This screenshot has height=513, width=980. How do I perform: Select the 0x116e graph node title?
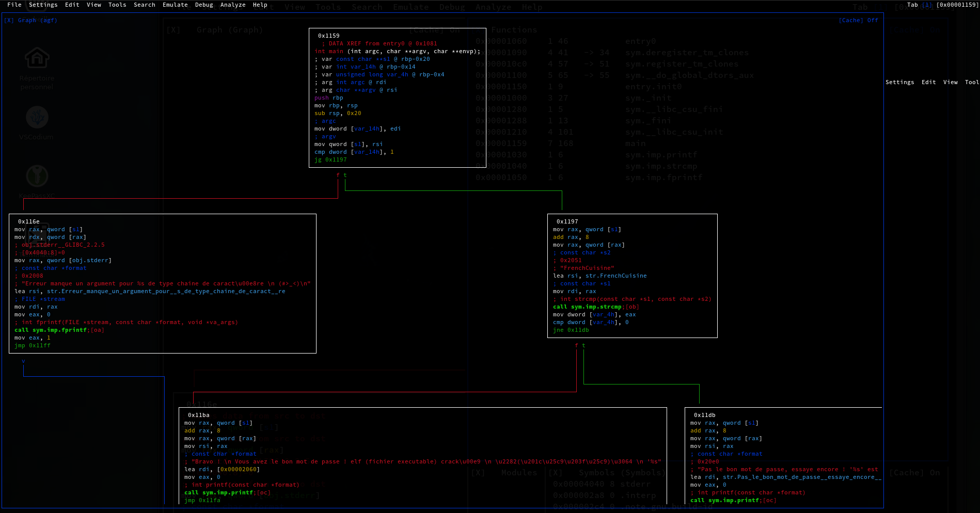pos(29,221)
